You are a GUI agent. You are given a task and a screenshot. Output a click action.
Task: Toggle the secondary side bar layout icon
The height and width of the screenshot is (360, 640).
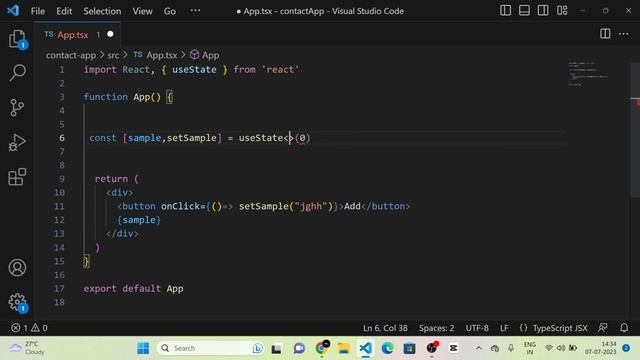pyautogui.click(x=543, y=11)
